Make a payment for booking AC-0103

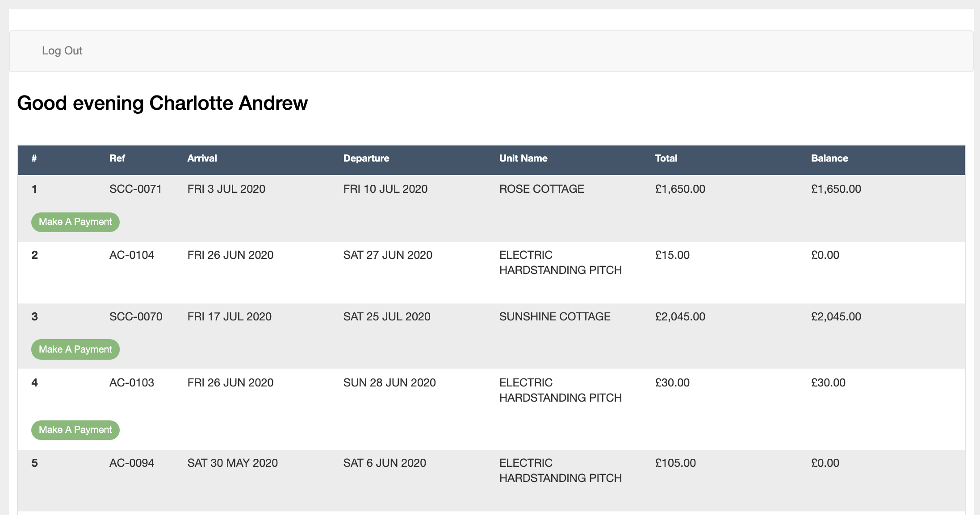[x=75, y=430]
